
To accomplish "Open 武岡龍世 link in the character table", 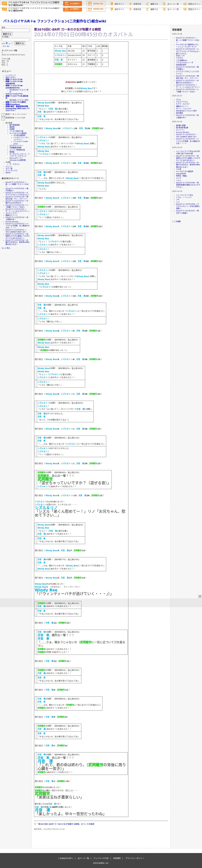I will 59,64.
